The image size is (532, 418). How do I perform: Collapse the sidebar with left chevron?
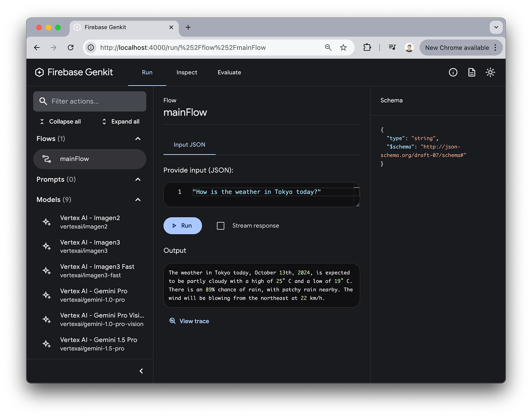[141, 371]
